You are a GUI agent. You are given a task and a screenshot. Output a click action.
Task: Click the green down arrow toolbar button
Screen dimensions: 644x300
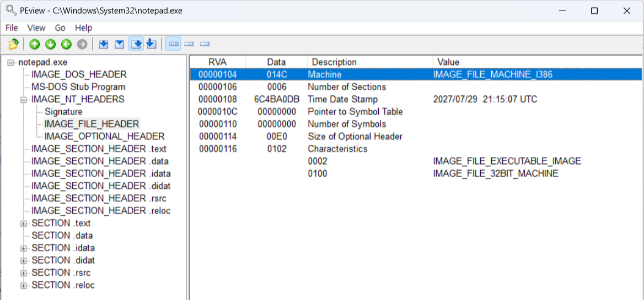(x=50, y=44)
